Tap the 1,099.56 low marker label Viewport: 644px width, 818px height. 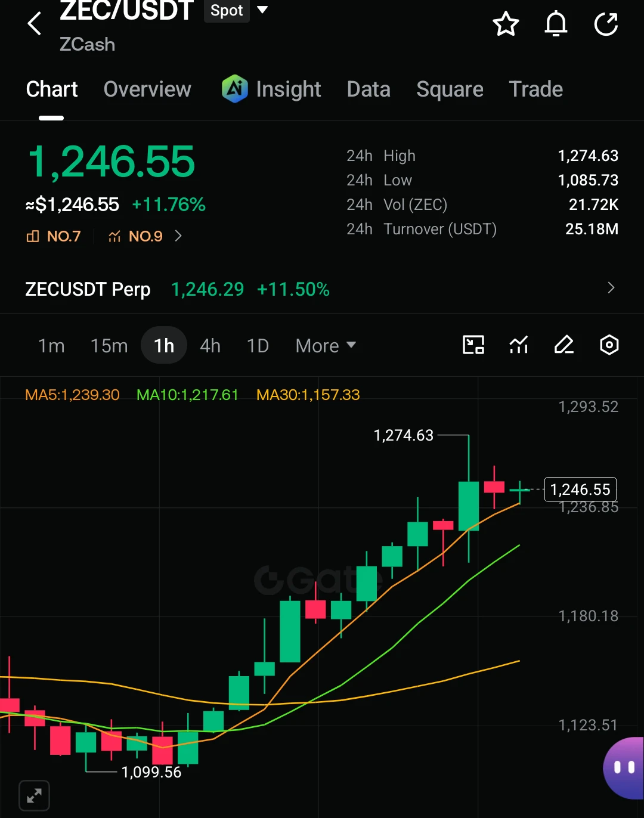[x=151, y=772]
